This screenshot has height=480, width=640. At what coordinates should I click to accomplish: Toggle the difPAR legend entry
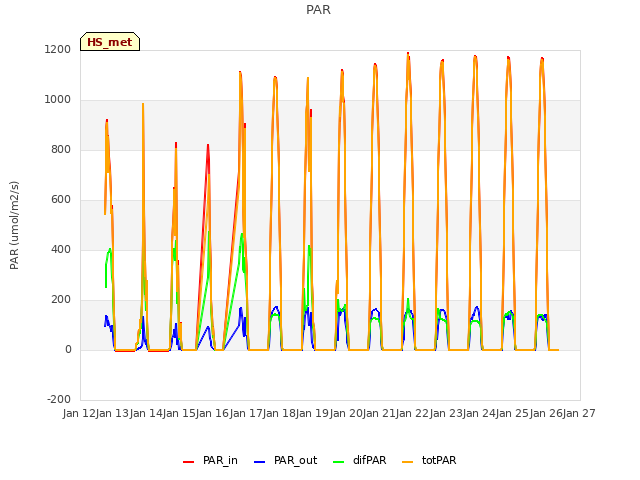pyautogui.click(x=360, y=460)
